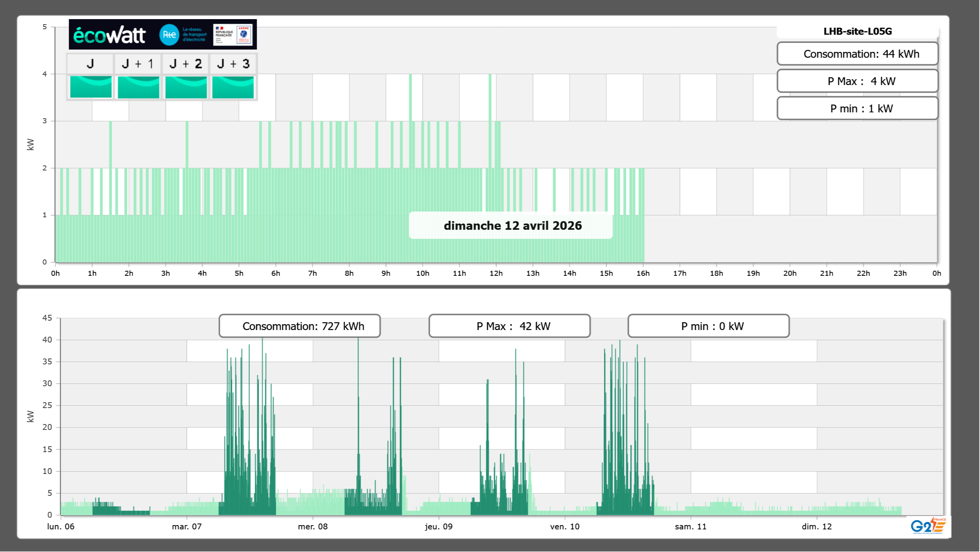Click the green signal icon under J + 2
980x552 pixels.
186,87
